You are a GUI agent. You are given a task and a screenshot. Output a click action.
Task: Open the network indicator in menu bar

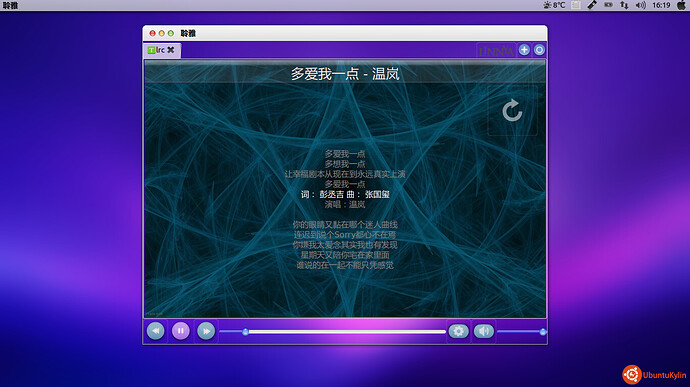point(624,5)
